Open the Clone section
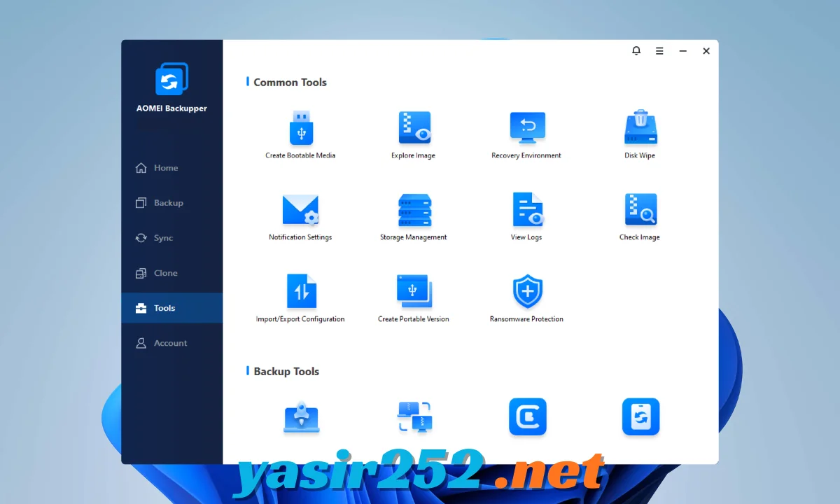840x504 pixels. point(172,273)
